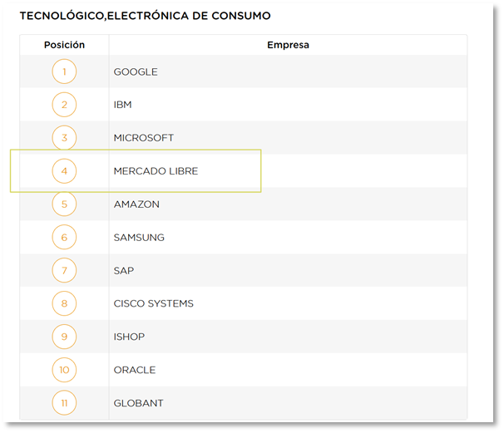Select the GLOBANT company name
This screenshot has height=433, width=504.
(x=139, y=403)
